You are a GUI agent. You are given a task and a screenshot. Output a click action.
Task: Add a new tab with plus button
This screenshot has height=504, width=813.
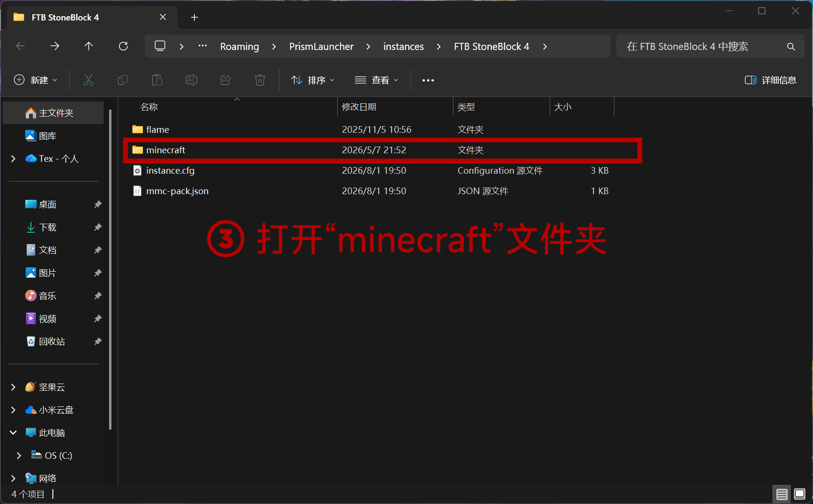point(194,18)
